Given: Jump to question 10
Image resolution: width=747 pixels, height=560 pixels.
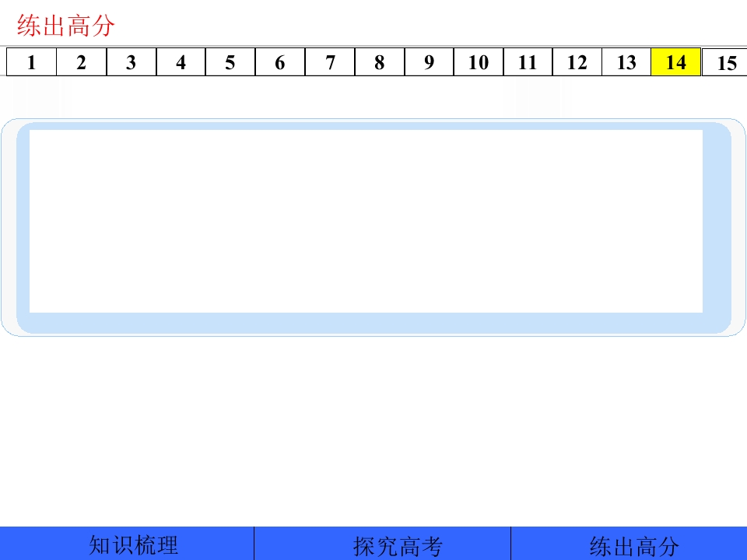Looking at the screenshot, I should coord(479,62).
